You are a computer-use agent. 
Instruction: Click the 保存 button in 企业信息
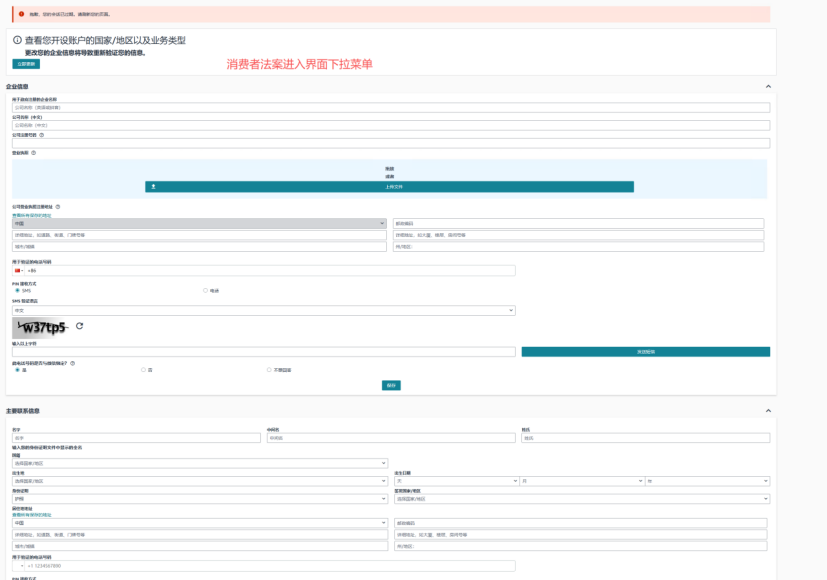(391, 385)
